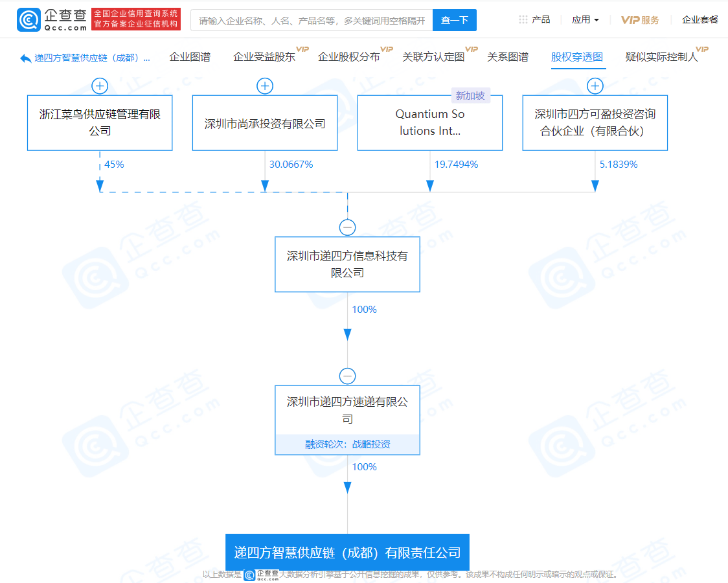Open the VIP服务 link
Screen dimensions: 728x583
[x=640, y=20]
